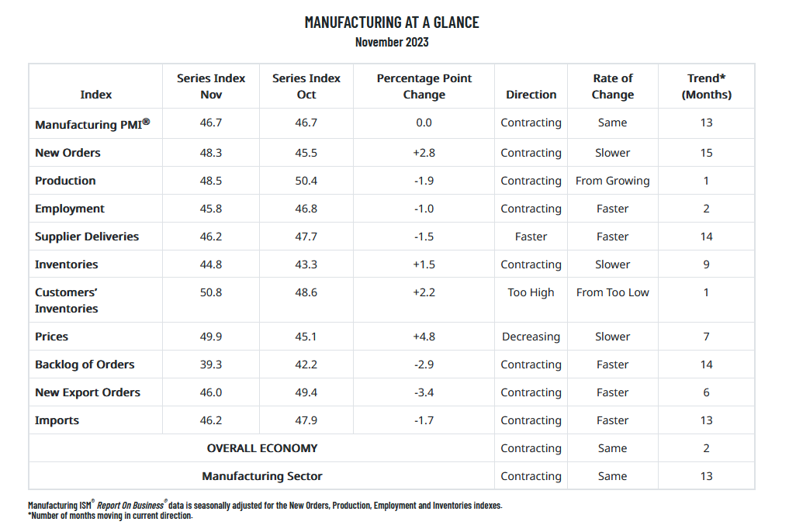Select the Imports row label
This screenshot has width=789, height=532.
tap(57, 420)
